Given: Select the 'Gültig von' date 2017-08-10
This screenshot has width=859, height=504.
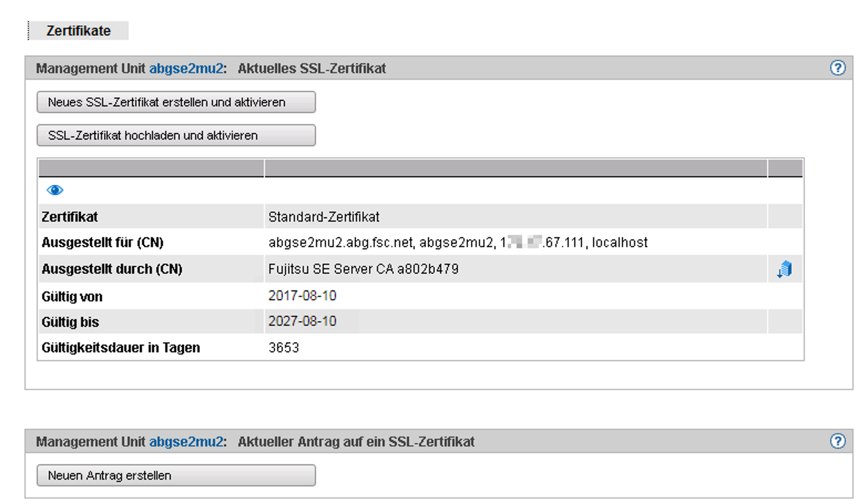Looking at the screenshot, I should 302,296.
